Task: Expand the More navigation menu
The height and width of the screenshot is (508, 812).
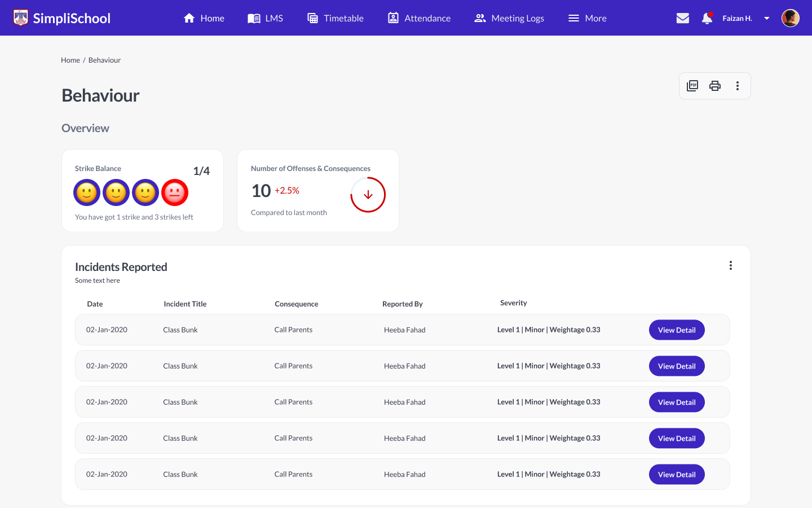Action: click(588, 18)
